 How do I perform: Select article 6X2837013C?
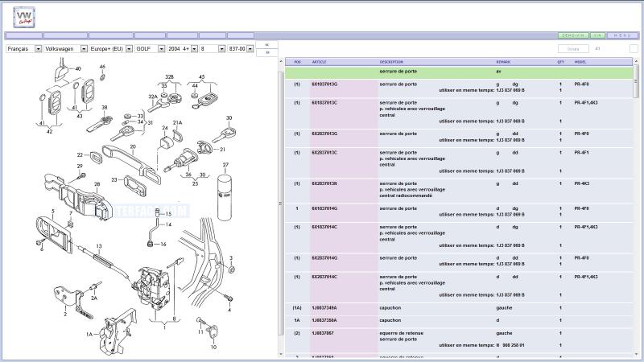[324, 153]
